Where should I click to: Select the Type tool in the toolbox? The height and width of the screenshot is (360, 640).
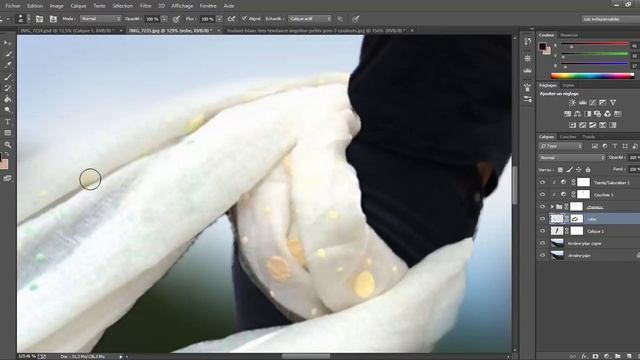7,122
